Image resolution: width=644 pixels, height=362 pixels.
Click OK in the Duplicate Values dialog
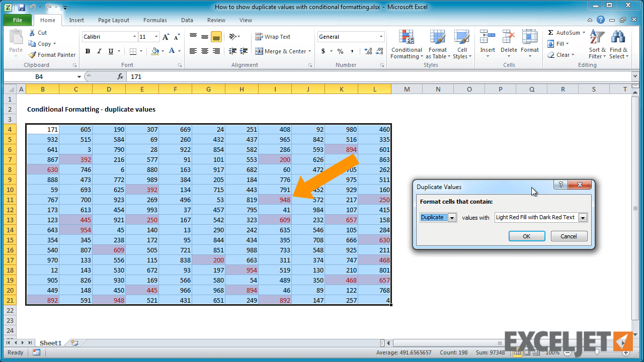click(526, 236)
